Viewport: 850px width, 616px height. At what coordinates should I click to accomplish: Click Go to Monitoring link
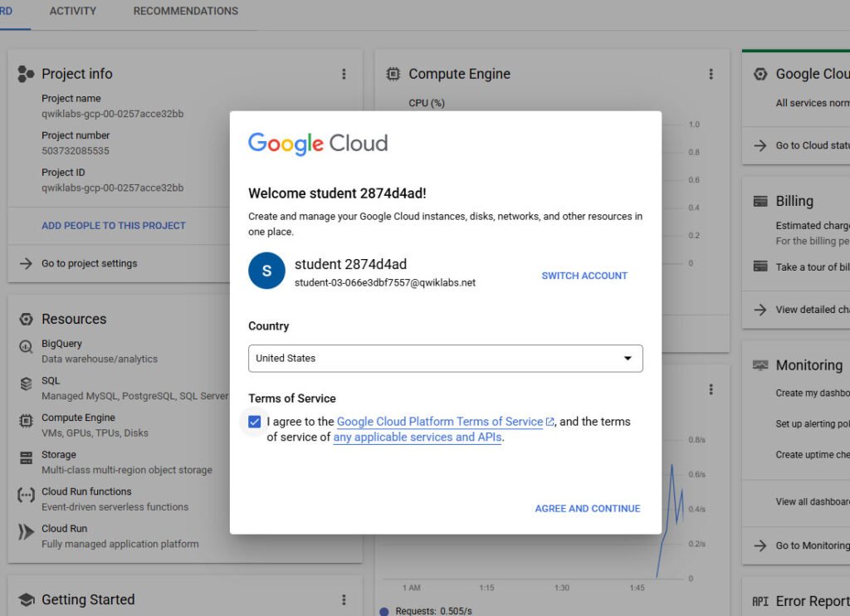pos(813,545)
